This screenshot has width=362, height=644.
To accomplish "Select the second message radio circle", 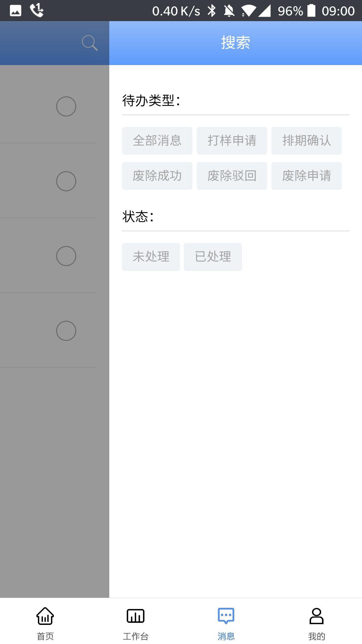I will [66, 181].
